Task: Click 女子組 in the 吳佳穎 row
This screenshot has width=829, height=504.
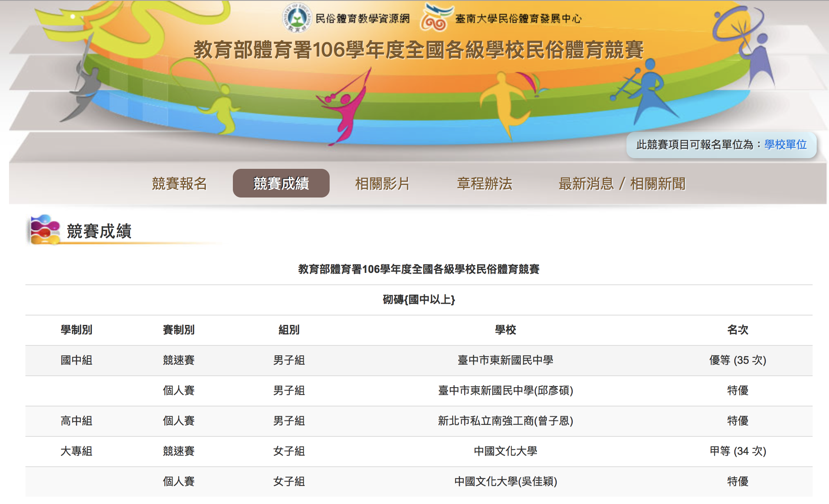Action: (x=289, y=481)
